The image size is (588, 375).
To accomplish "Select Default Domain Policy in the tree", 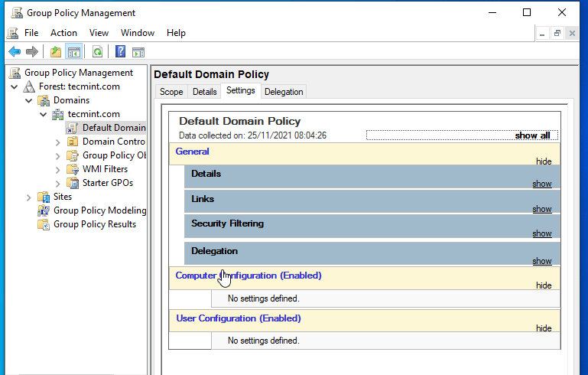I will [113, 128].
